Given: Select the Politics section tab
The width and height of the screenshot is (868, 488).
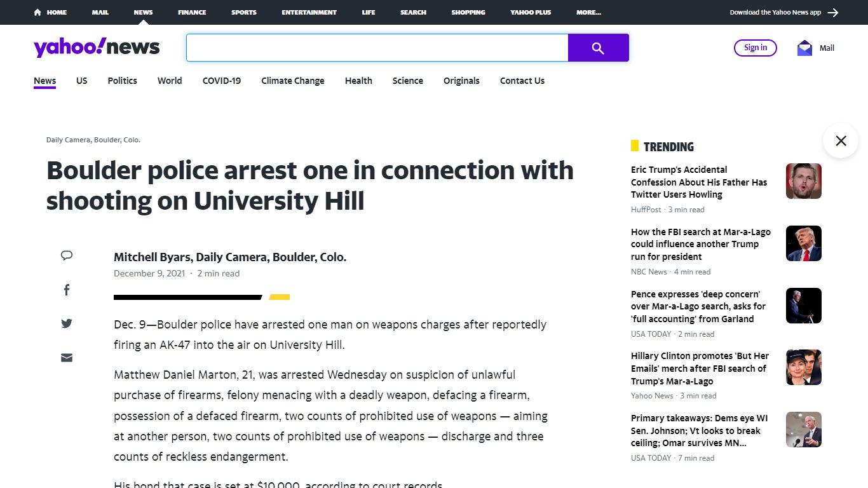Looking at the screenshot, I should pos(123,81).
